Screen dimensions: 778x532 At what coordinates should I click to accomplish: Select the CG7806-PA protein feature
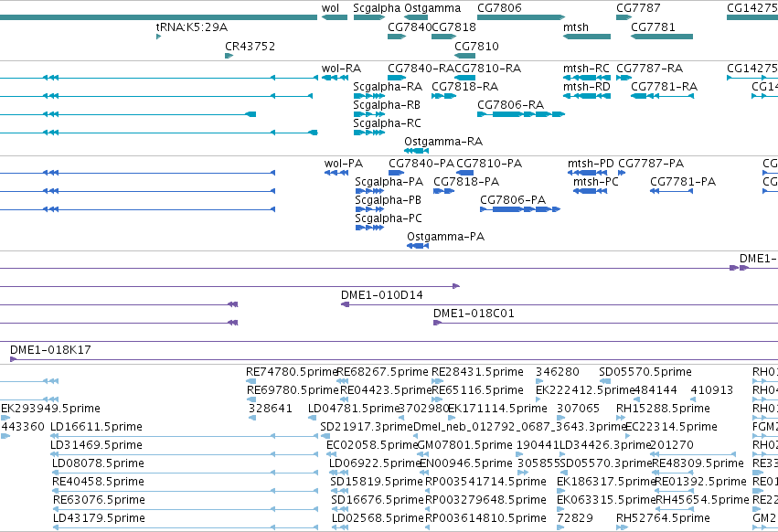(520, 209)
